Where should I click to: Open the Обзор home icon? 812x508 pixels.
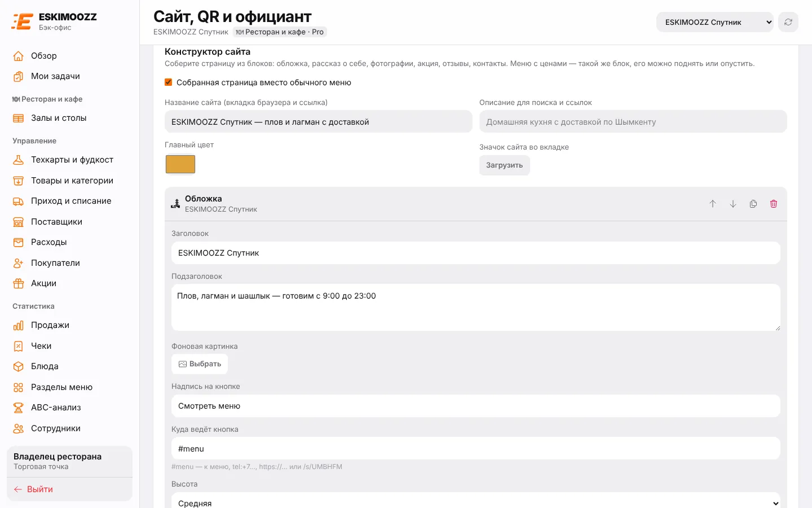point(19,56)
